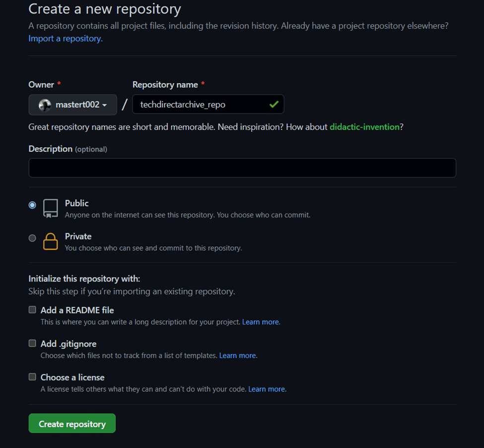
Task: Click the didactic-invention suggested name link
Action: 364,127
